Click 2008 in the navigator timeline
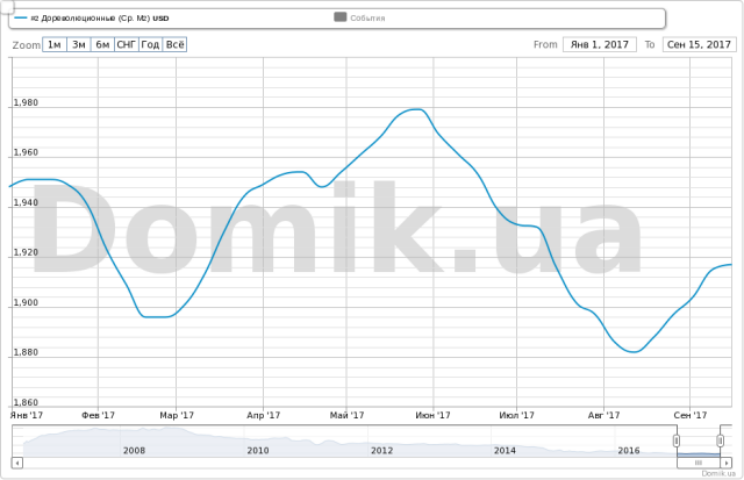Image resolution: width=744 pixels, height=480 pixels. [134, 450]
